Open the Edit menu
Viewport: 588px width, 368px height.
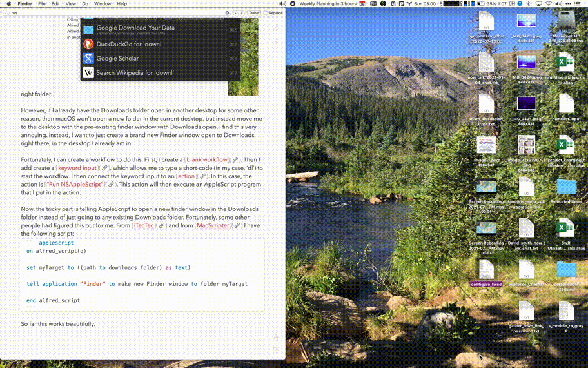tap(55, 3)
